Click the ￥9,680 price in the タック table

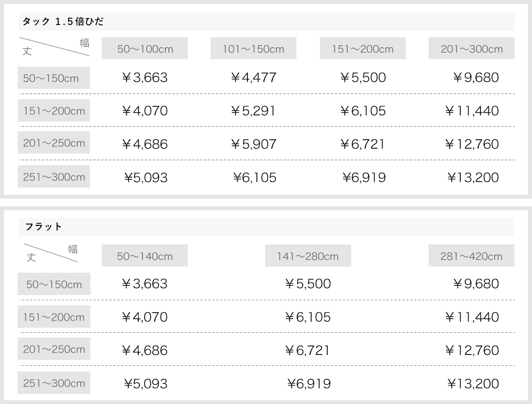tap(476, 78)
